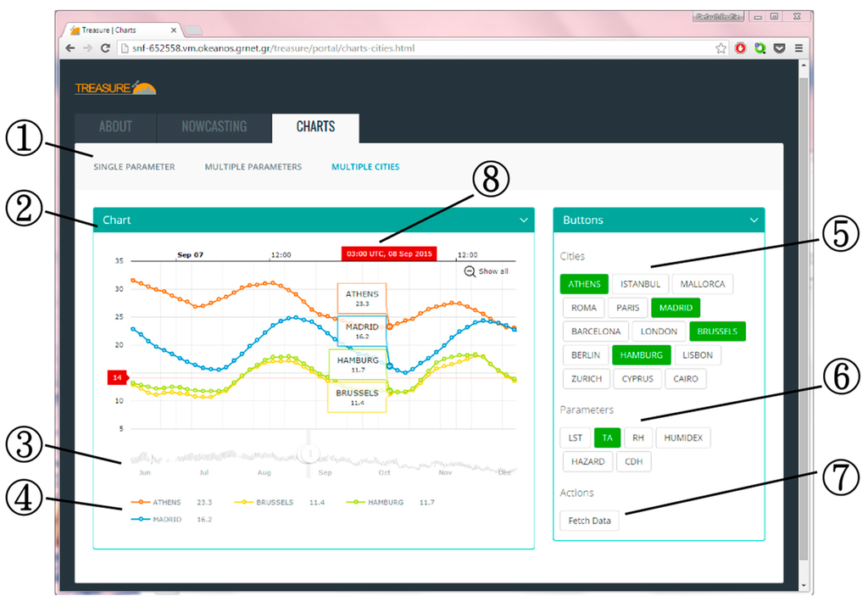Click the Show all zoom-out icon
The width and height of the screenshot is (868, 602).
point(470,271)
